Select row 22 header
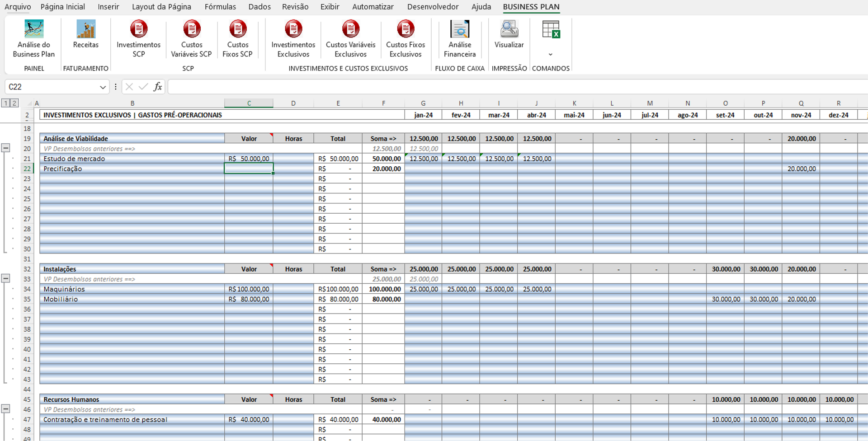The width and height of the screenshot is (868, 441). tap(27, 169)
